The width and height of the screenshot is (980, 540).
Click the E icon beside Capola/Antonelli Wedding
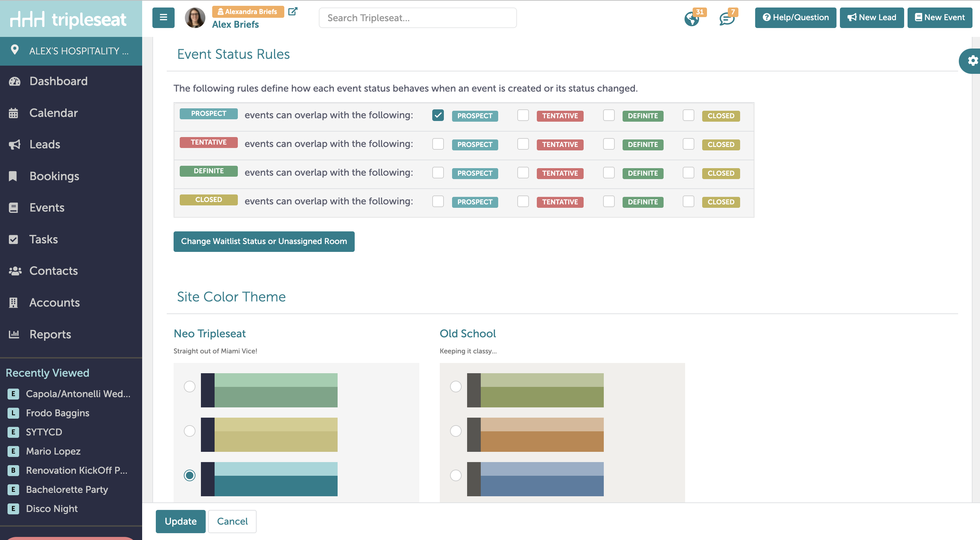(x=13, y=394)
